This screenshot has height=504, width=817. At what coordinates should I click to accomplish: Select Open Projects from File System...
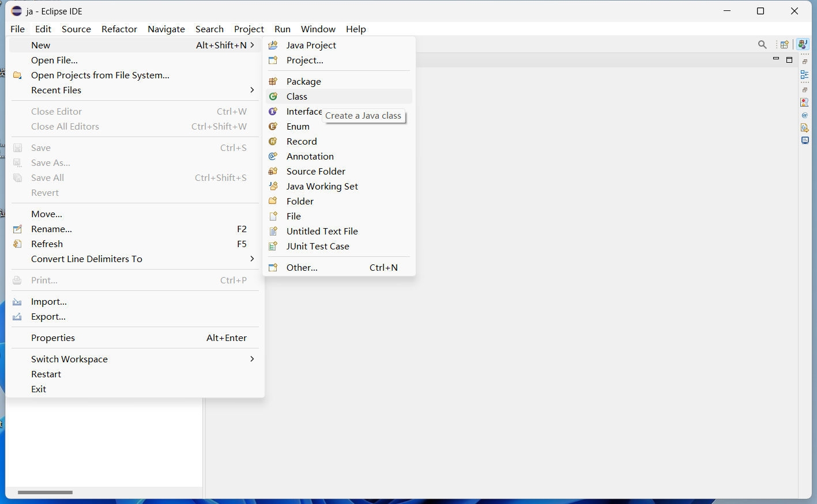[134, 75]
